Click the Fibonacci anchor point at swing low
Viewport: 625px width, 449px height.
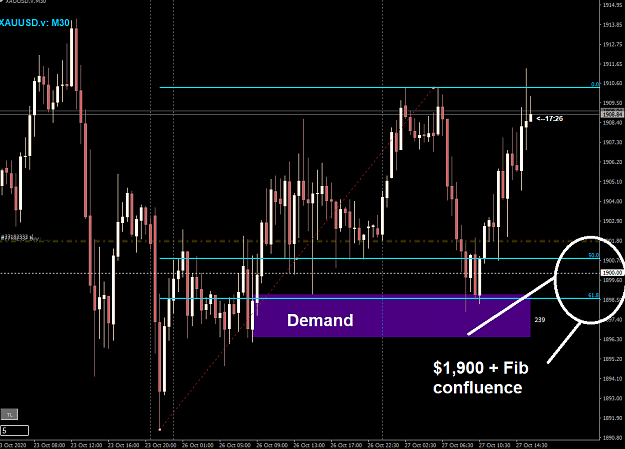160,429
